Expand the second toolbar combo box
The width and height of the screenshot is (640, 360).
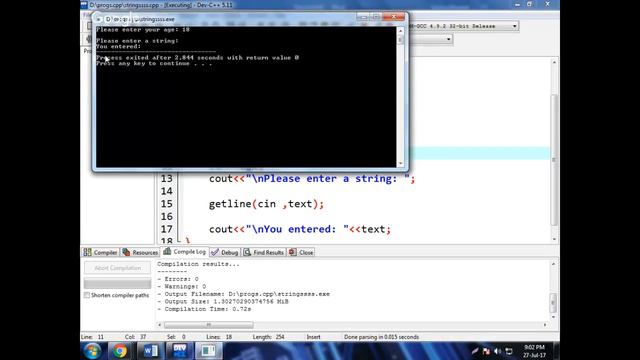[449, 40]
